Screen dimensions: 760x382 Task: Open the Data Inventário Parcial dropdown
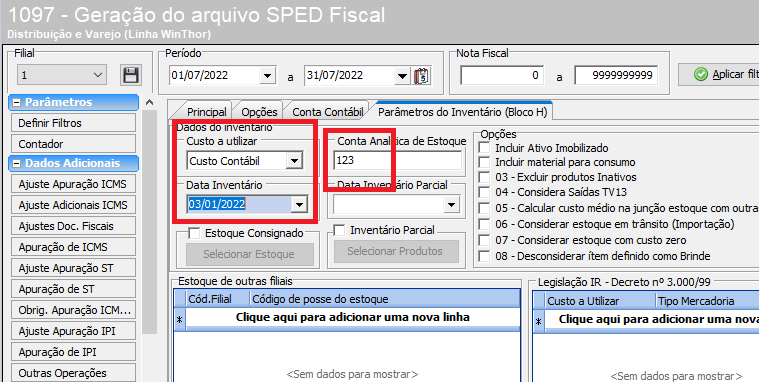[x=452, y=205]
